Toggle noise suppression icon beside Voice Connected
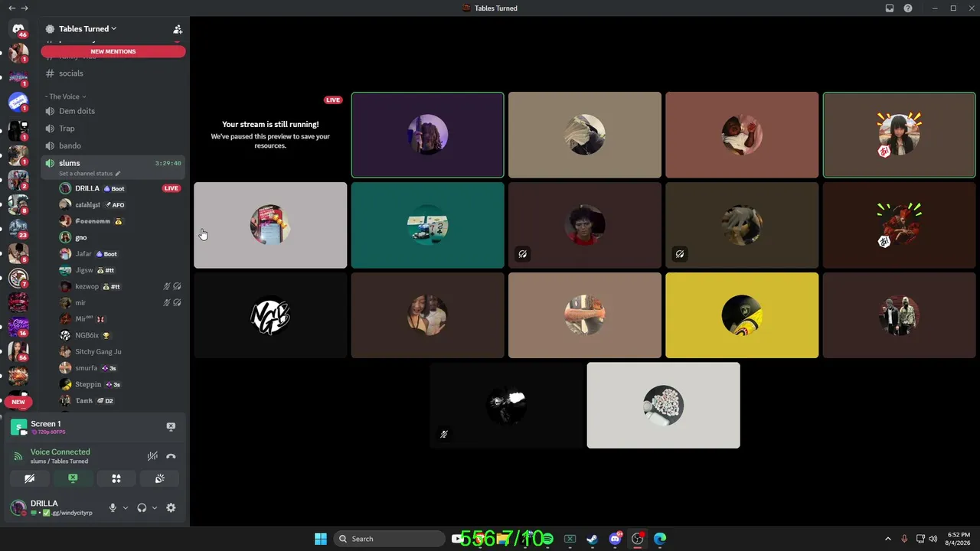 152,456
